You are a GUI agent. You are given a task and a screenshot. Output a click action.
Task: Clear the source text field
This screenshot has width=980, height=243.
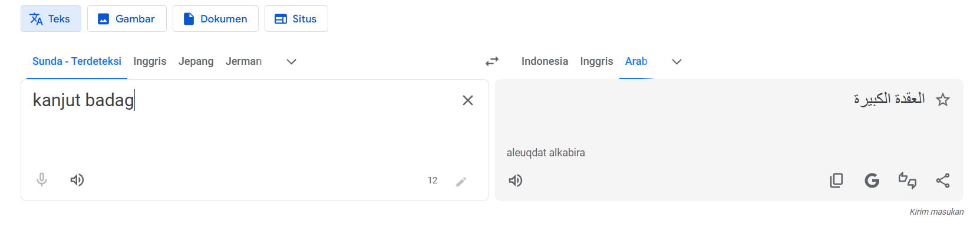click(468, 100)
